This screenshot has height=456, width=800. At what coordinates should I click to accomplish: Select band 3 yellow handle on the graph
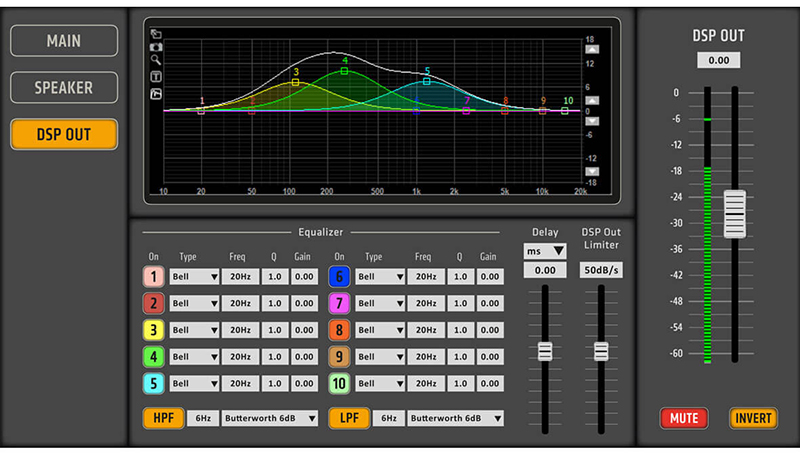point(295,82)
